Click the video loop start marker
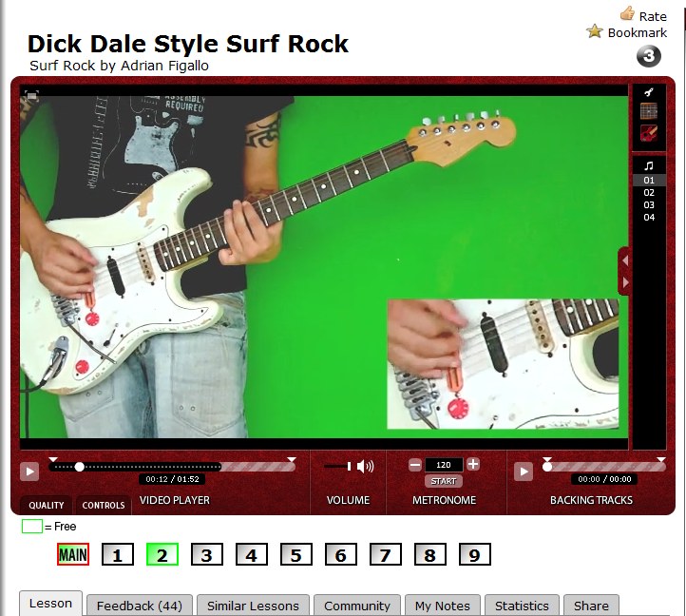Image resolution: width=686 pixels, height=616 pixels. tap(53, 460)
